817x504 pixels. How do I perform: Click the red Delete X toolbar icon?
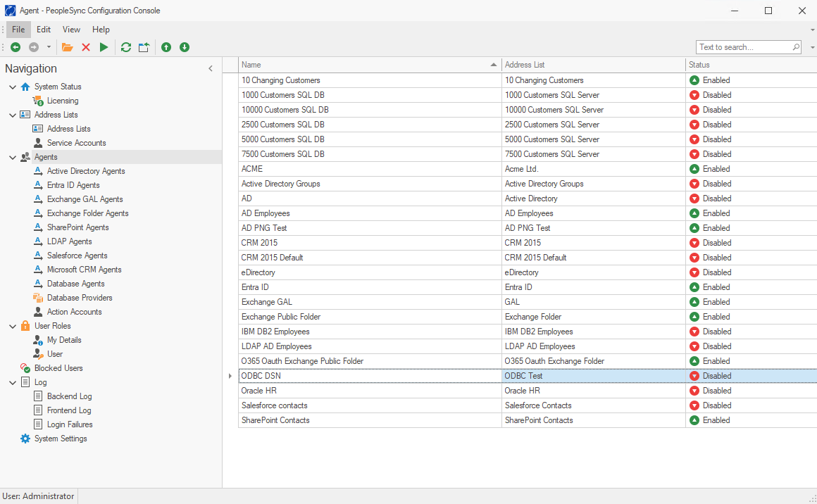tap(86, 47)
